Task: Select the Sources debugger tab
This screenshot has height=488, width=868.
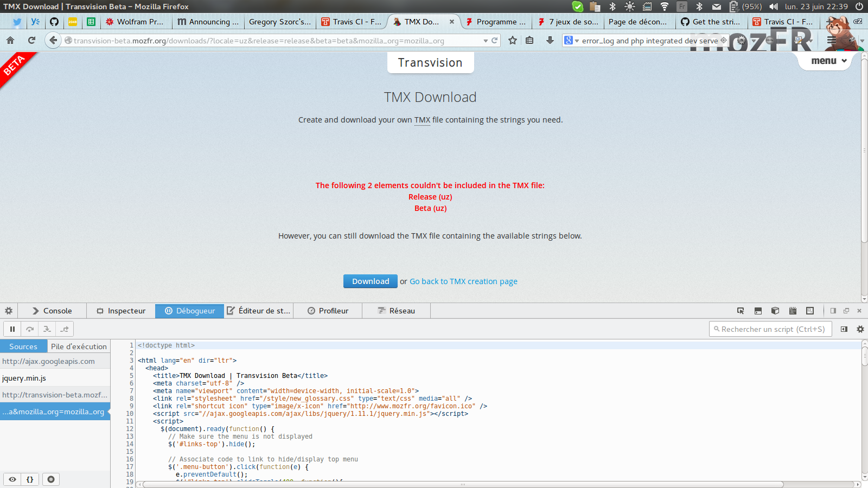Action: pos(23,346)
